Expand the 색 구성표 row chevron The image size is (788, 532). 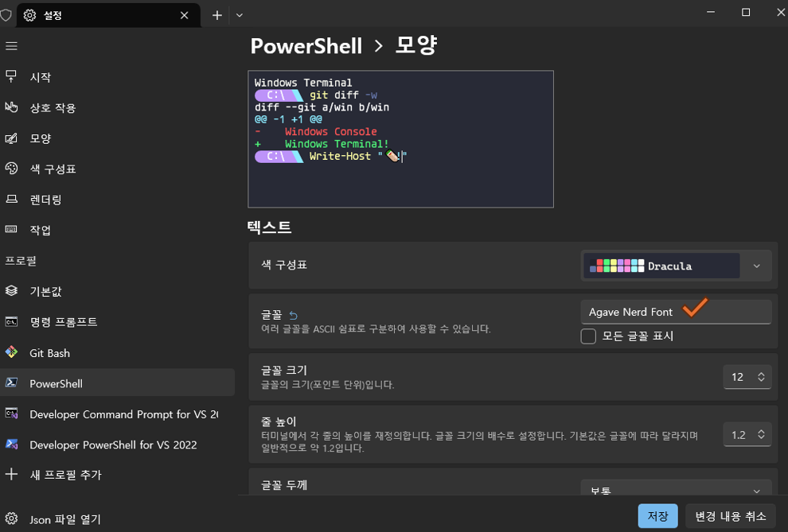tap(757, 266)
